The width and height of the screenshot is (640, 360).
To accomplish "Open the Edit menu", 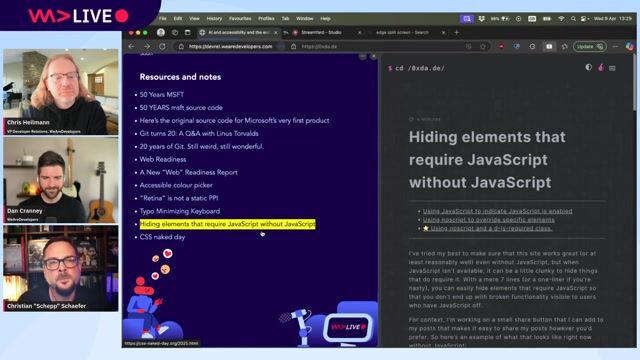I will pos(178,19).
